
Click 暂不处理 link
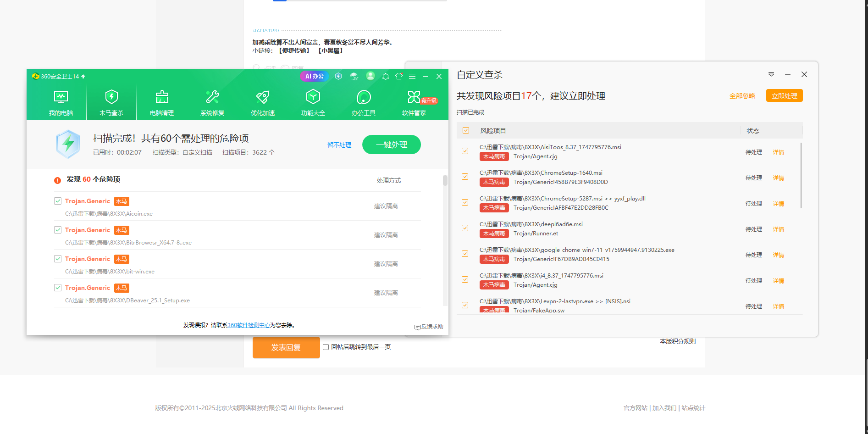coord(339,145)
